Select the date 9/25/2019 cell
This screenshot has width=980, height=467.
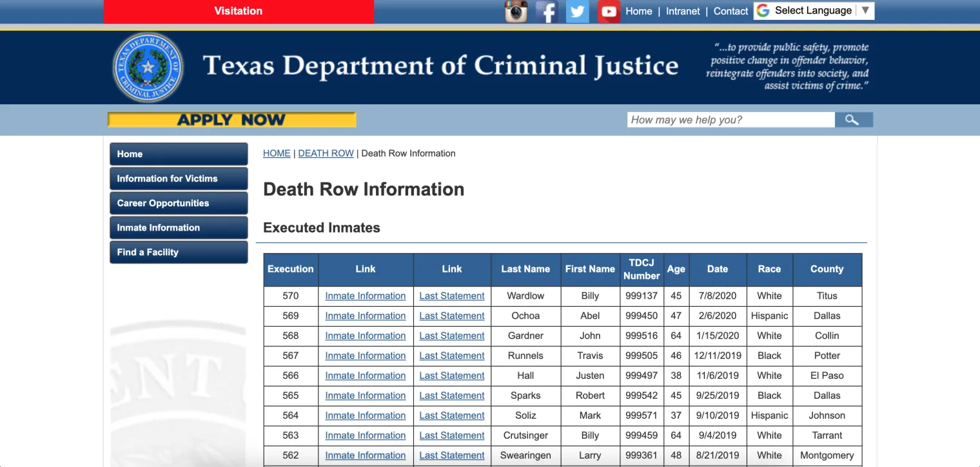718,396
